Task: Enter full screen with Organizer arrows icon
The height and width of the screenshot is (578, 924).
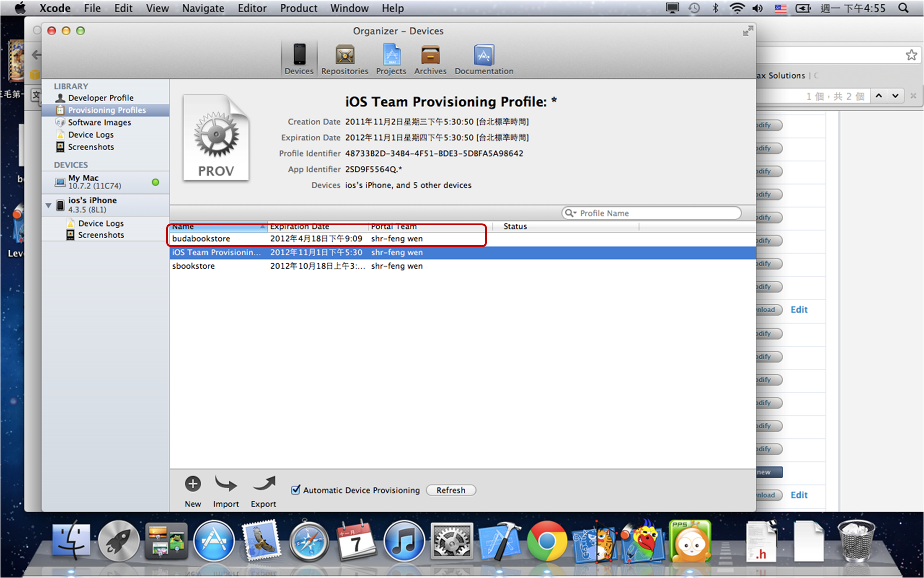Action: click(748, 31)
